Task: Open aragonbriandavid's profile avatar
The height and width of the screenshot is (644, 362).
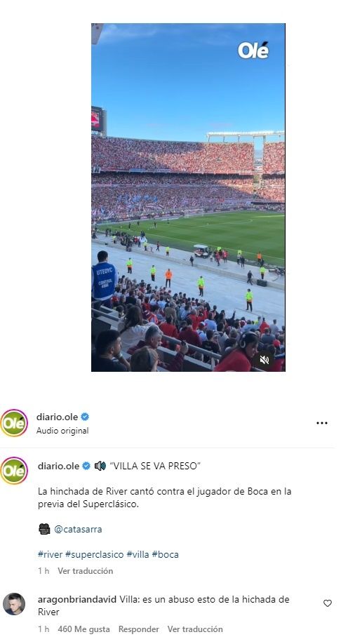Action: point(14,604)
